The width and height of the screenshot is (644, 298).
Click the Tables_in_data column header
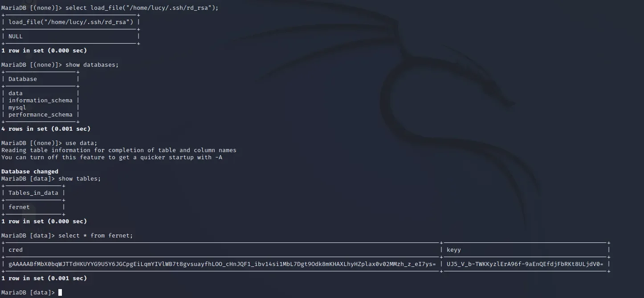click(33, 193)
